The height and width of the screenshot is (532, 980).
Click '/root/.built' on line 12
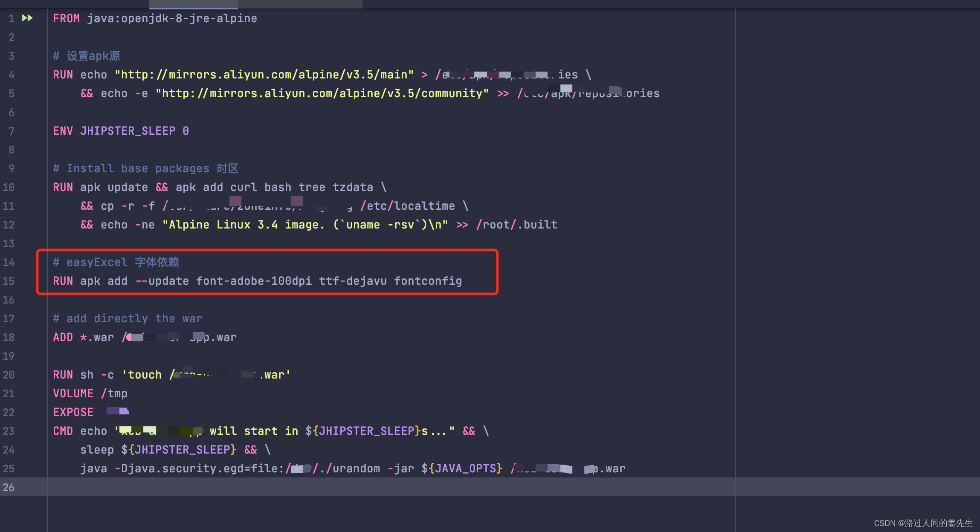pos(516,225)
